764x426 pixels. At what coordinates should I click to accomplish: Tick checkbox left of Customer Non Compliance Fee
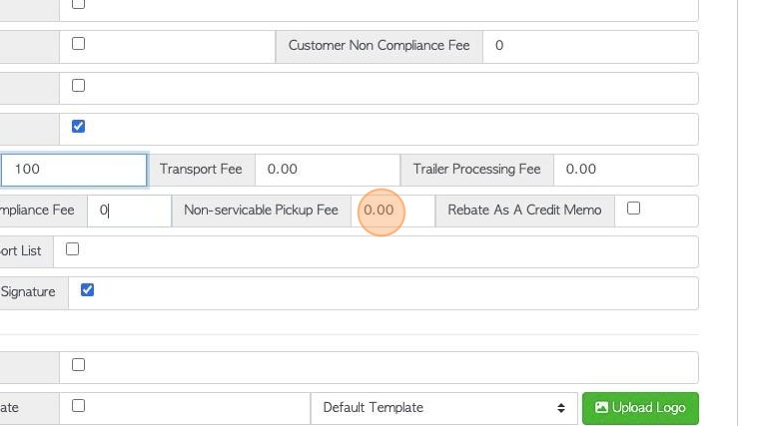(78, 43)
